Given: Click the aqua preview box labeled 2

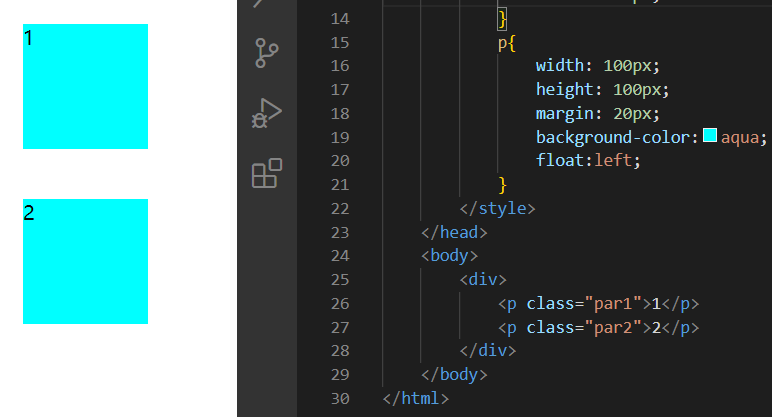Looking at the screenshot, I should pyautogui.click(x=85, y=261).
